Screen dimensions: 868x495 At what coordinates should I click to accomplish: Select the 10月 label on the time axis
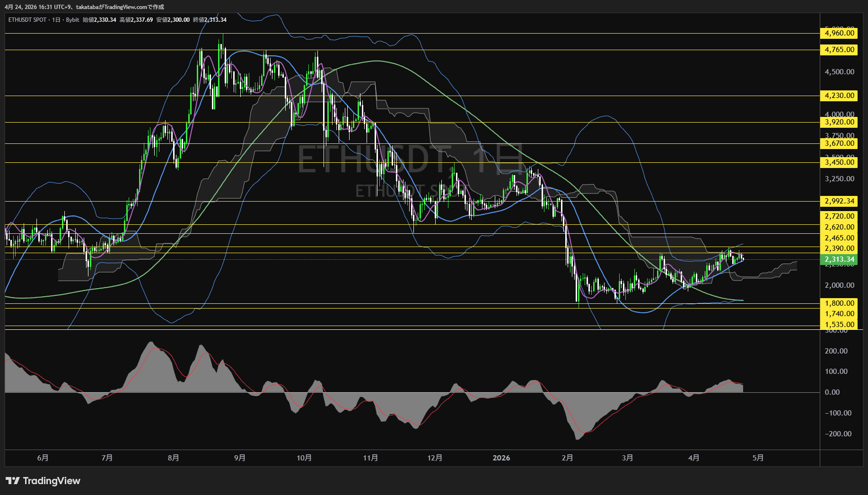[304, 458]
